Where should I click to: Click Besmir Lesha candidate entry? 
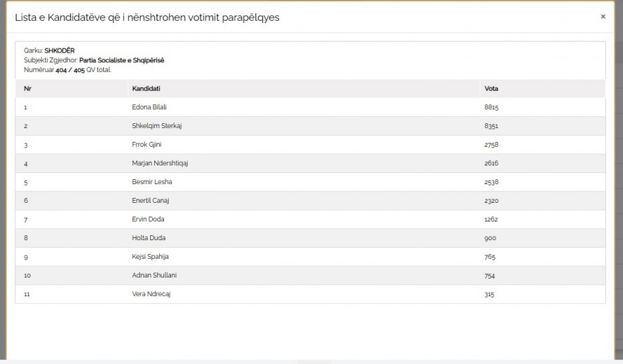tap(152, 182)
